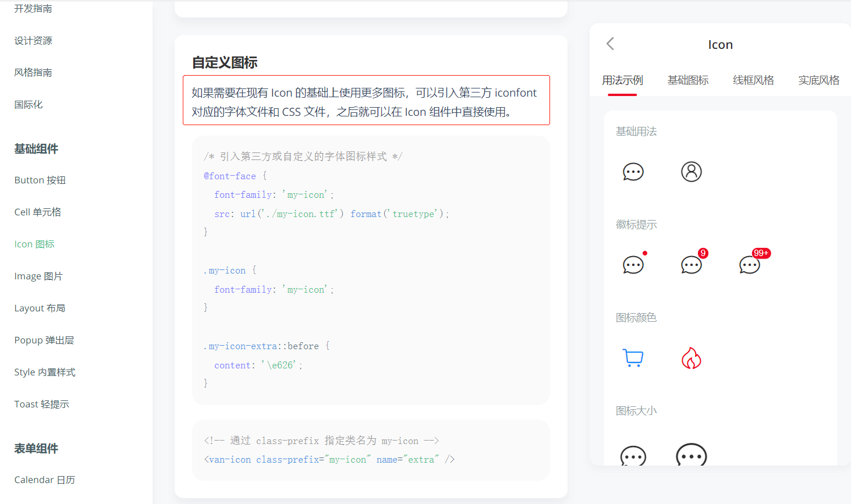
Task: Click the Icon title in the demo header
Action: 720,45
